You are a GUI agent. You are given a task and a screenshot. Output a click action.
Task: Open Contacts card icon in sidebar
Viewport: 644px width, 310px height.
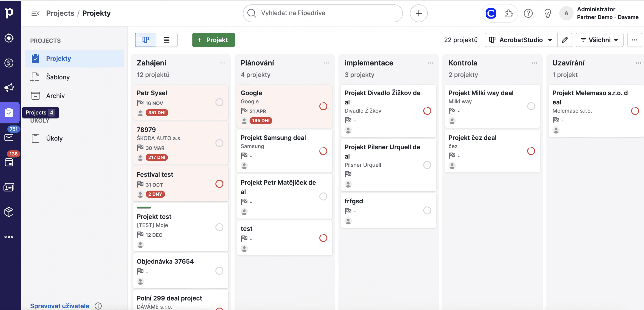[9, 187]
